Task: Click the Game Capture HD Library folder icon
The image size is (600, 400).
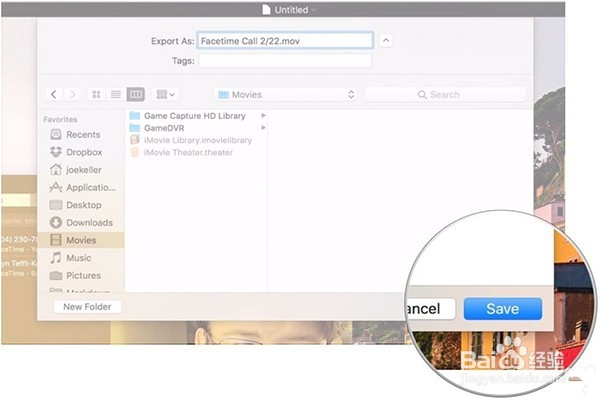Action: pyautogui.click(x=134, y=116)
